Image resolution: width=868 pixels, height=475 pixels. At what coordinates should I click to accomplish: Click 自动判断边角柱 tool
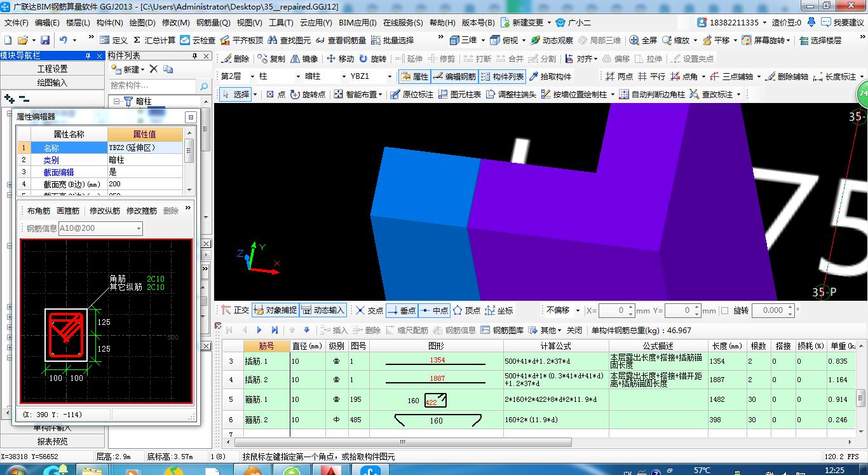point(652,94)
